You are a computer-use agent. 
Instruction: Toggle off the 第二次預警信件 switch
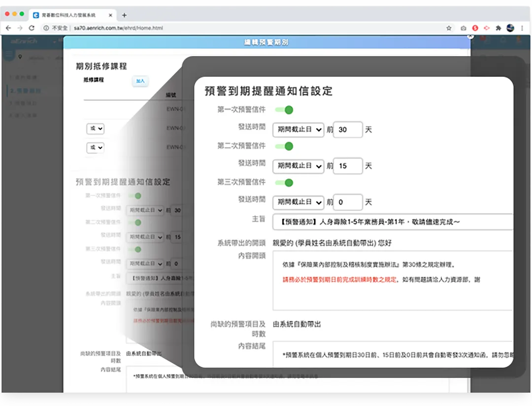coord(285,147)
